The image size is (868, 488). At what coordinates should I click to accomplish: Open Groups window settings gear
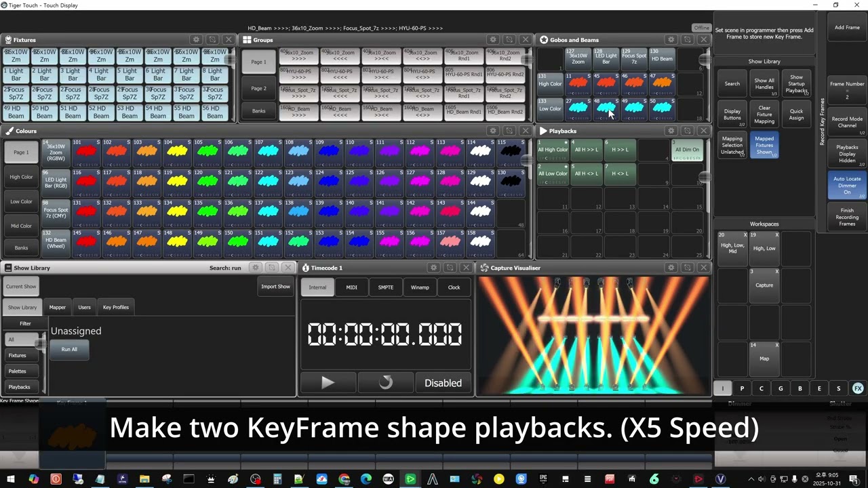coord(493,40)
